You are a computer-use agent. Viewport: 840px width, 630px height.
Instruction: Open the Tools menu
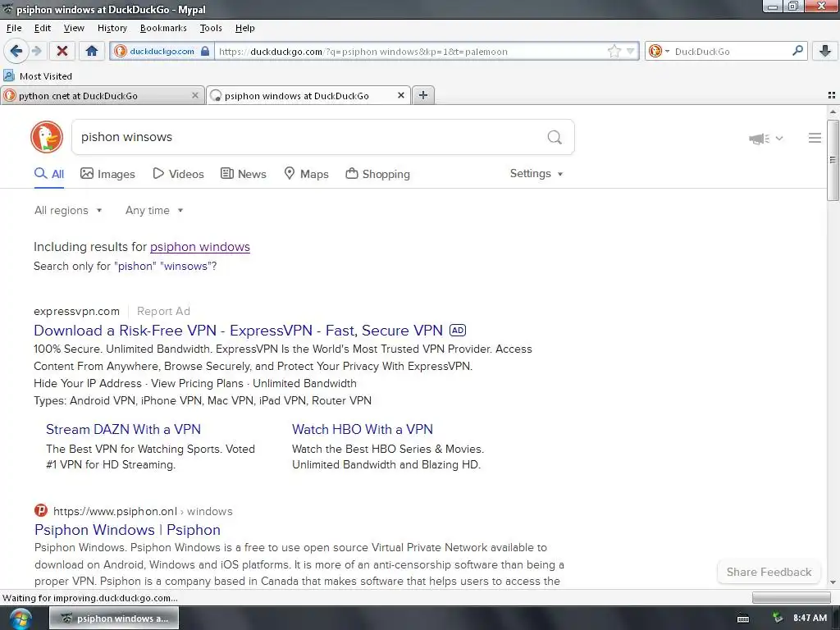(211, 28)
